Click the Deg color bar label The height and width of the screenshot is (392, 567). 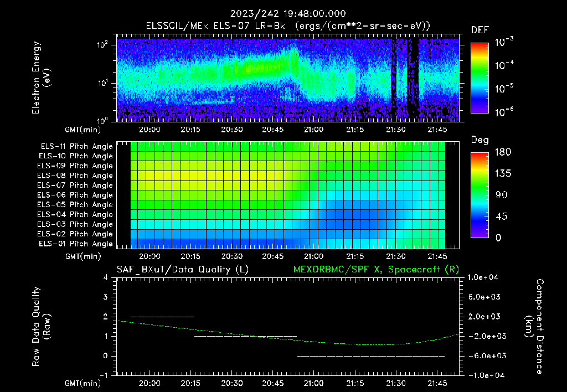click(480, 140)
